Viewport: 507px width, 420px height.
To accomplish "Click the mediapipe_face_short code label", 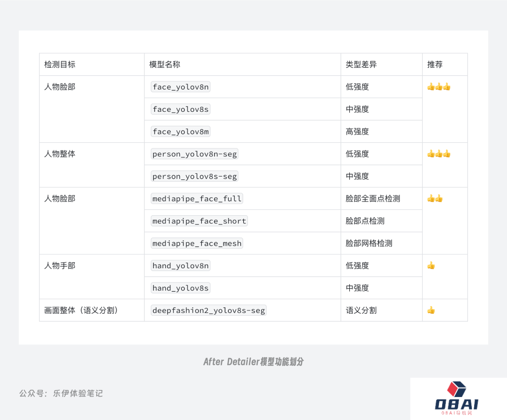I will pyautogui.click(x=199, y=221).
